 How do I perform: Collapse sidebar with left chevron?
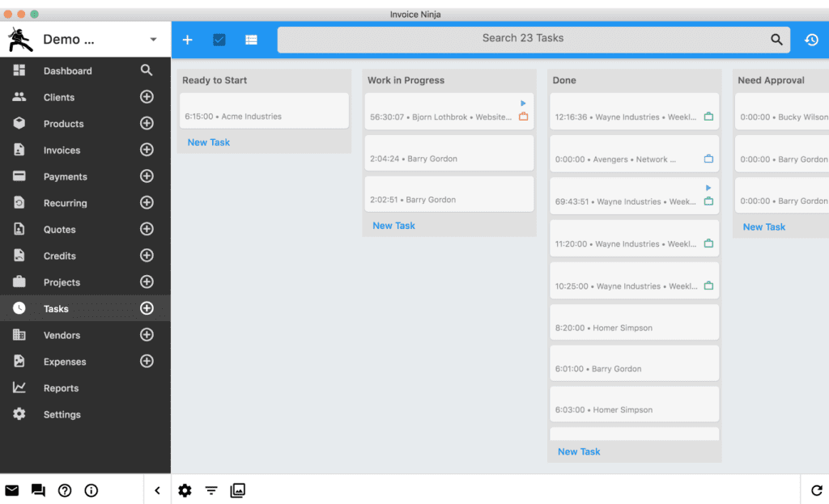(157, 490)
